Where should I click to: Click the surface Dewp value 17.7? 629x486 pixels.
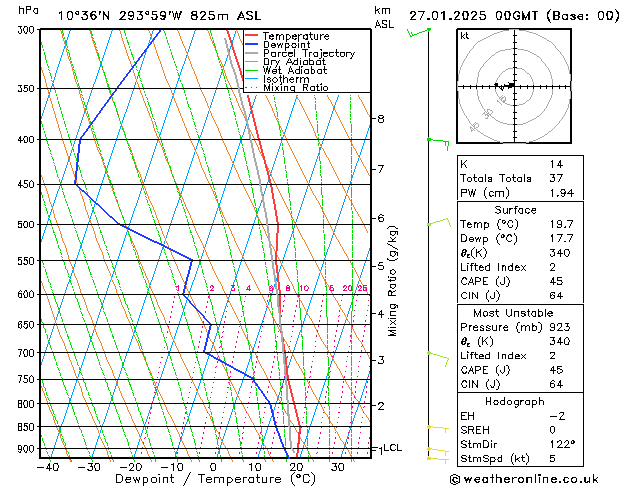562,238
